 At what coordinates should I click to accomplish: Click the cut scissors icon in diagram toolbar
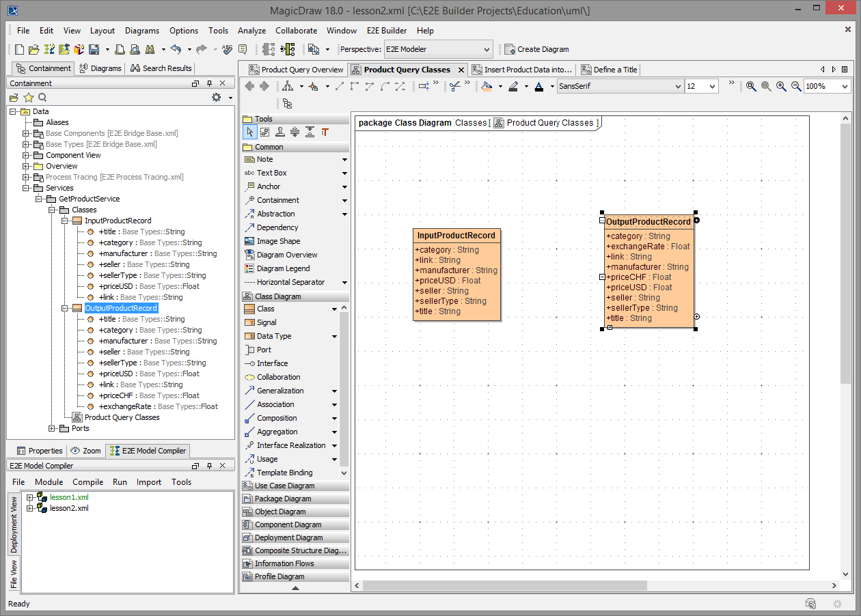click(x=454, y=86)
